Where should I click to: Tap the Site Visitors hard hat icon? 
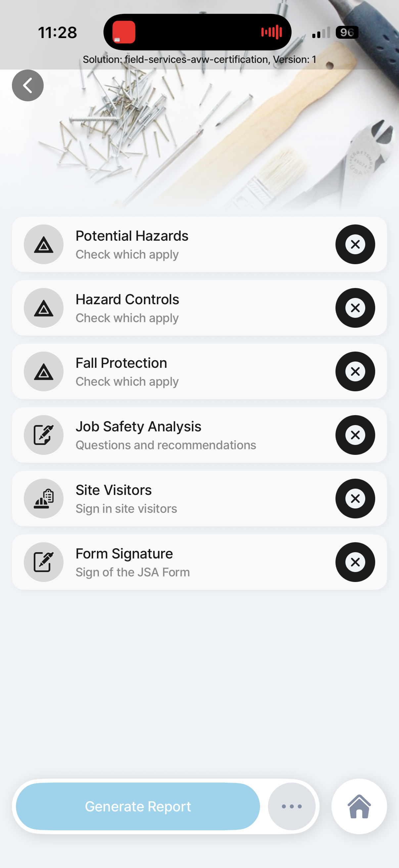[x=43, y=499]
